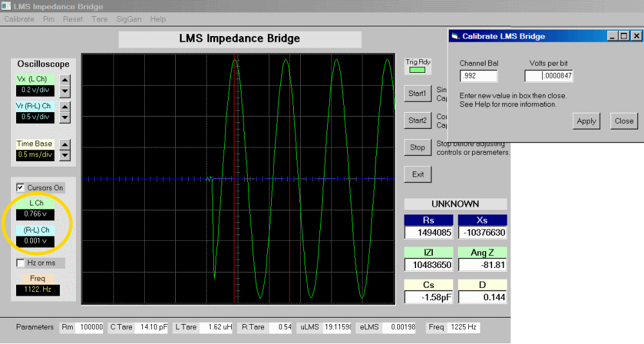Maximize the Calibrate LMS Bridge dialog
This screenshot has width=644, height=344.
click(x=623, y=36)
